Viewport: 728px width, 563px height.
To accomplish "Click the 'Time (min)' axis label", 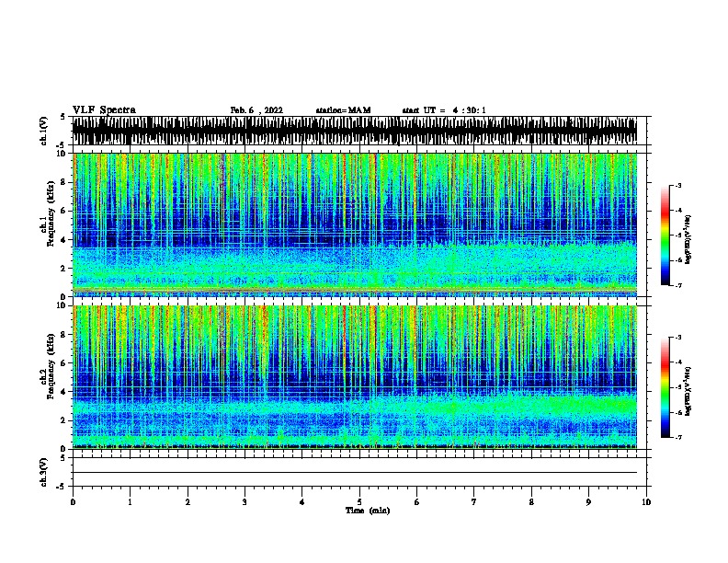I will [x=368, y=511].
